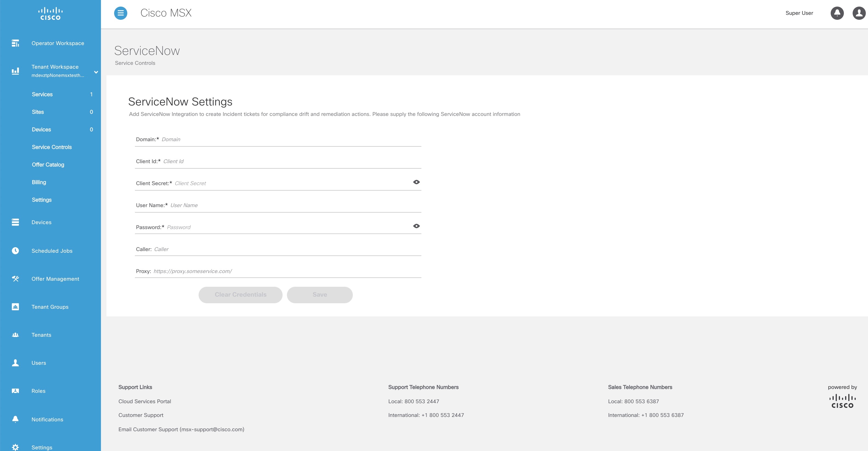Screen dimensions: 868x451
Task: Click the Offer Management tools icon
Action: tap(15, 279)
